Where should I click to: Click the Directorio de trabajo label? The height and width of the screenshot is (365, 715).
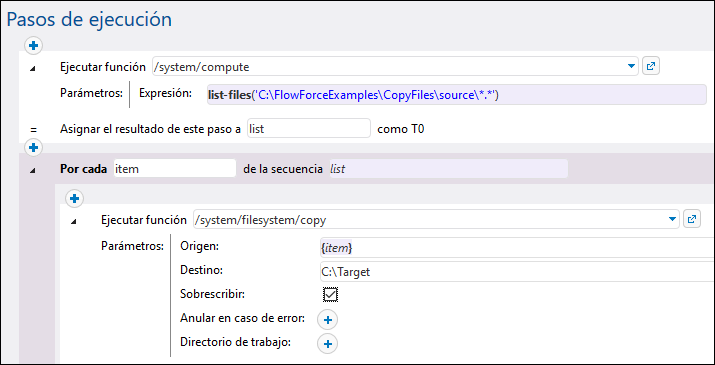pyautogui.click(x=236, y=342)
